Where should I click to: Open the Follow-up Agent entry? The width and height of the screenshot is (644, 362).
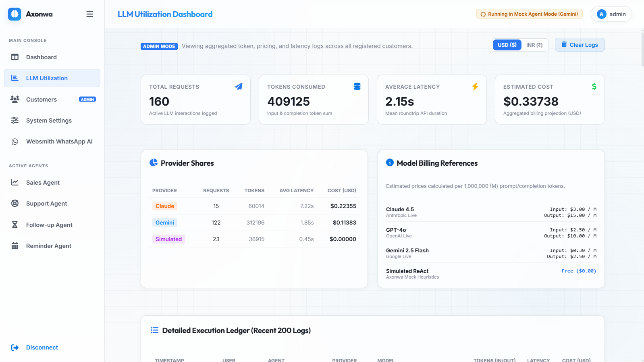tap(52, 225)
